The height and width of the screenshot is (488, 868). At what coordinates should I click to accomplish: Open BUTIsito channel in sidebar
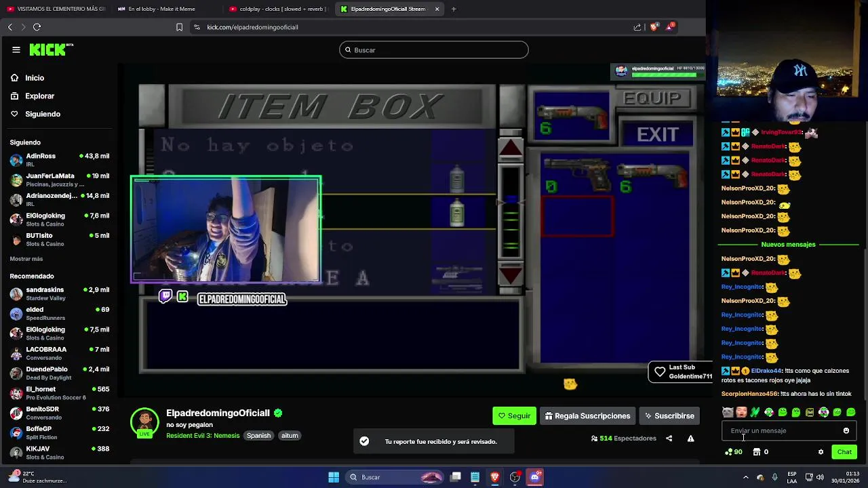click(x=60, y=239)
